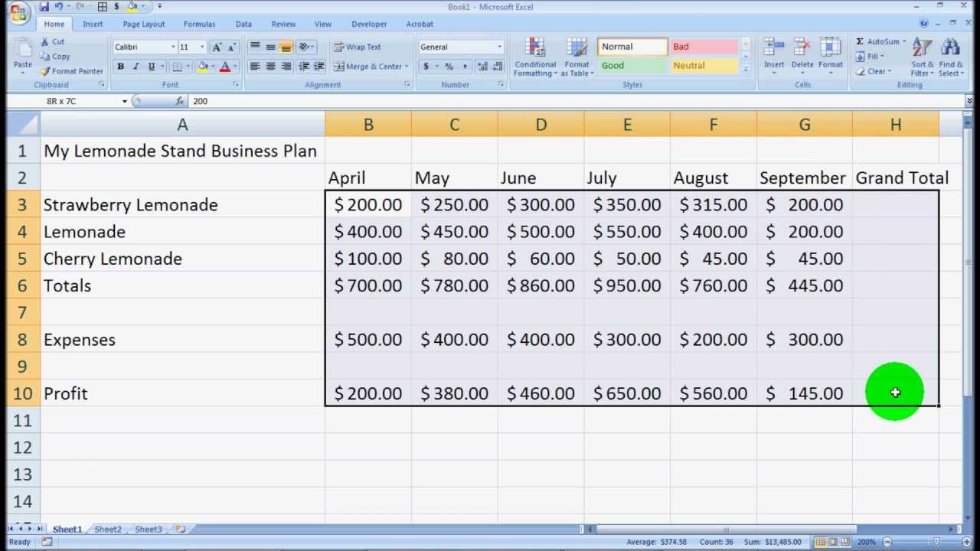Click the Borders icon
Image resolution: width=980 pixels, height=551 pixels.
click(x=177, y=67)
